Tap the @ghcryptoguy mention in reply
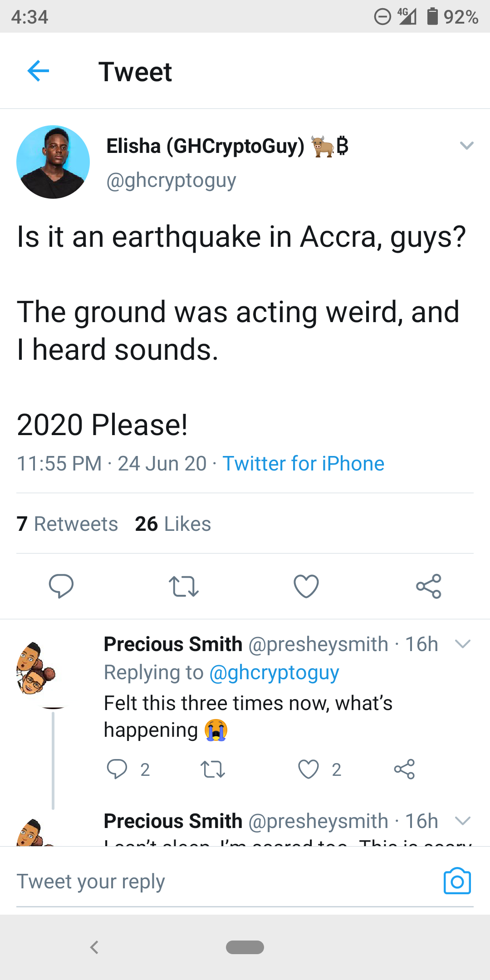 tap(274, 672)
